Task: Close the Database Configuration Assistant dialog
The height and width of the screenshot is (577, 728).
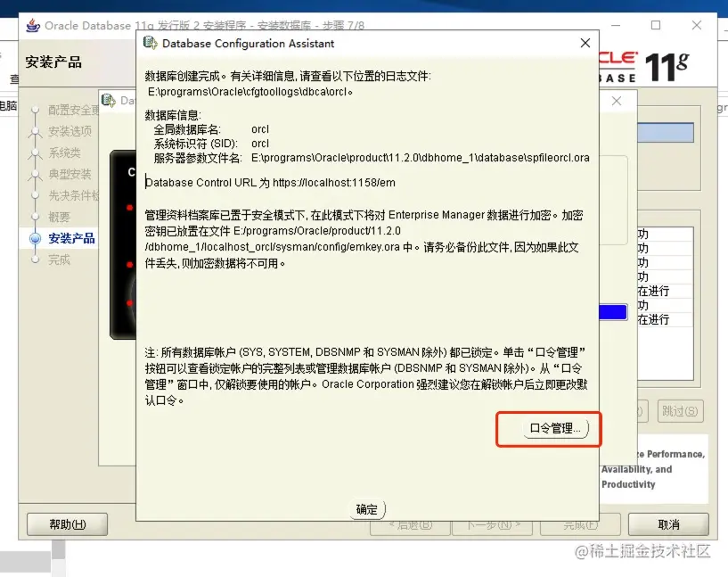Action: coord(585,43)
